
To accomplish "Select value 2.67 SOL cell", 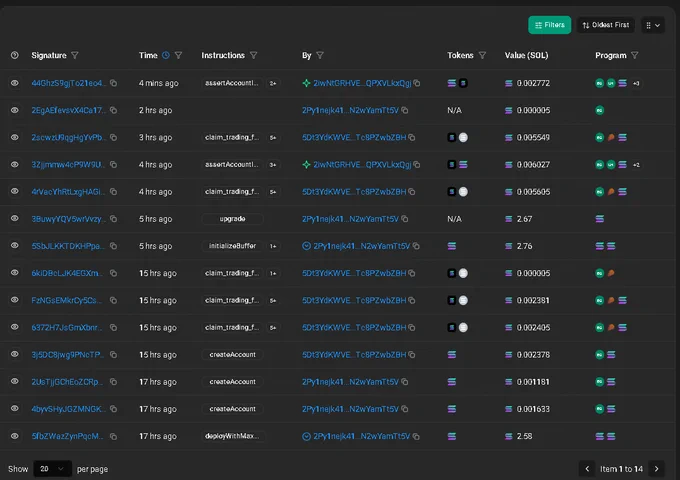I will tap(518, 219).
